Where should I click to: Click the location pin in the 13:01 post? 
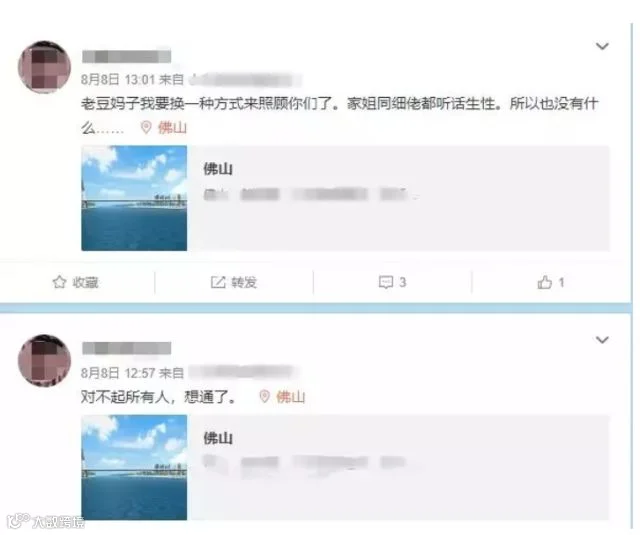[x=146, y=127]
